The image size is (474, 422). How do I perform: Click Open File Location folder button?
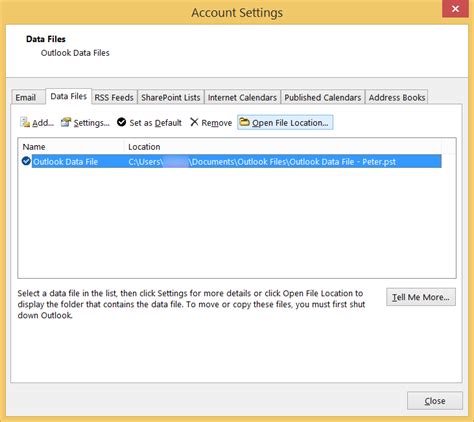click(285, 123)
